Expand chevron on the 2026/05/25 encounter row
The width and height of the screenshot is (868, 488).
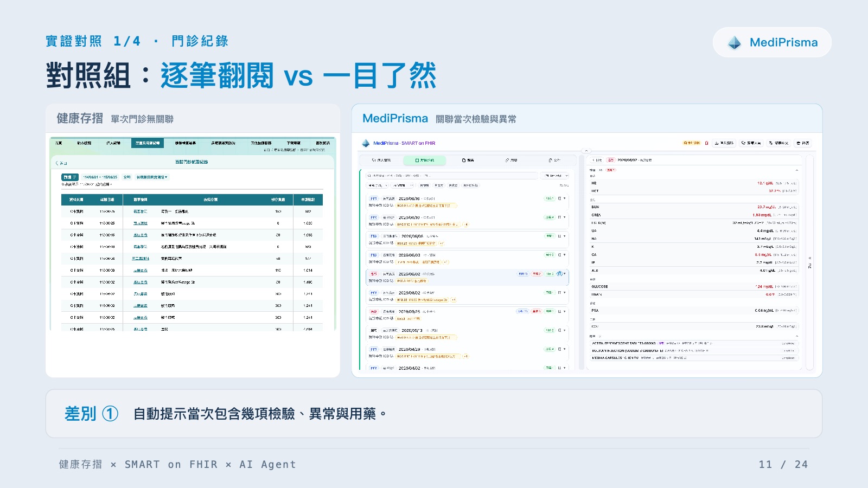[x=565, y=311]
